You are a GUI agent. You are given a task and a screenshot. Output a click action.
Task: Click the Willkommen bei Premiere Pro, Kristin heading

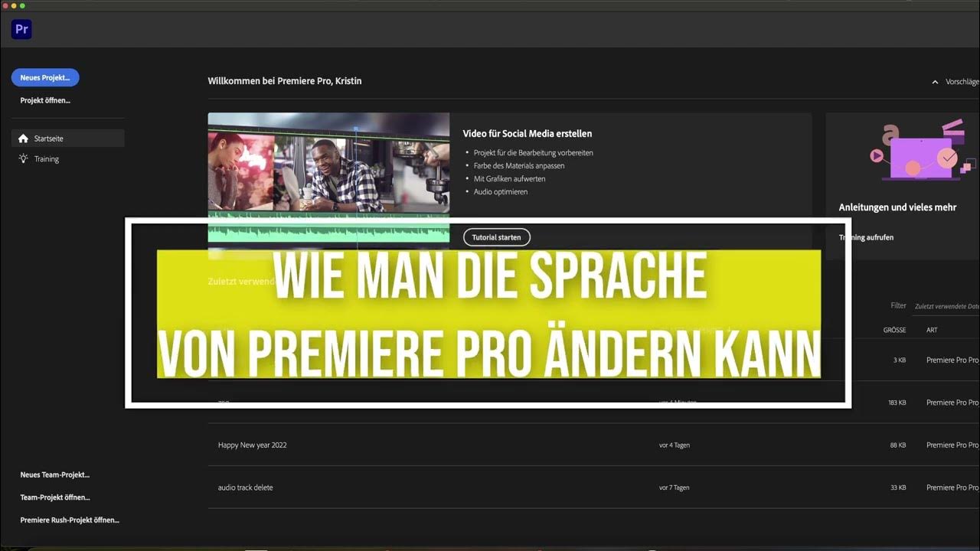pyautogui.click(x=285, y=81)
